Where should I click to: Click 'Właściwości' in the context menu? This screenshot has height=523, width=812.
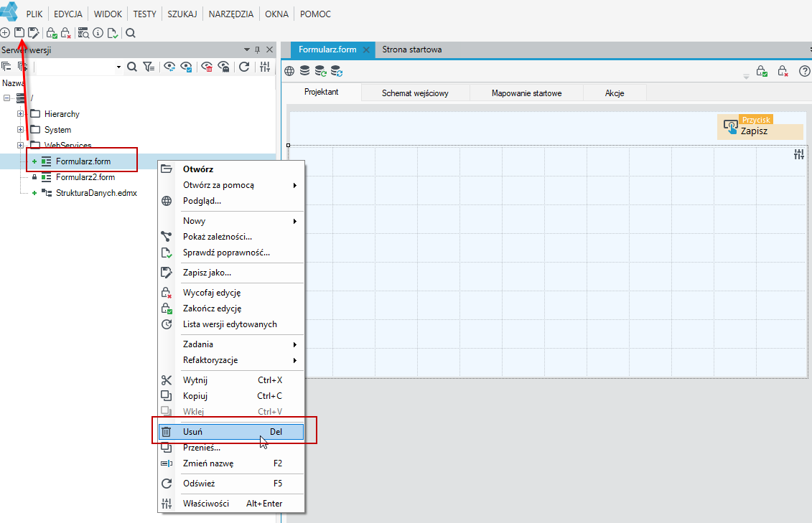tap(231, 504)
